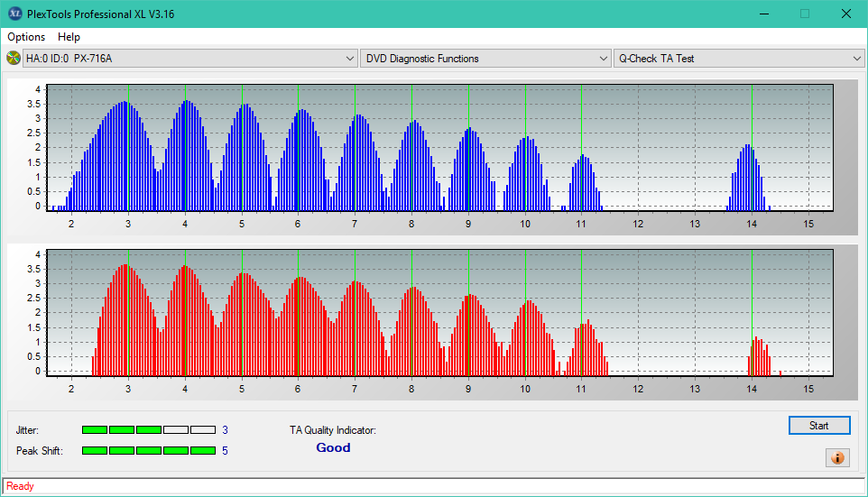Open the orange info icon button
The image size is (868, 497).
[837, 457]
